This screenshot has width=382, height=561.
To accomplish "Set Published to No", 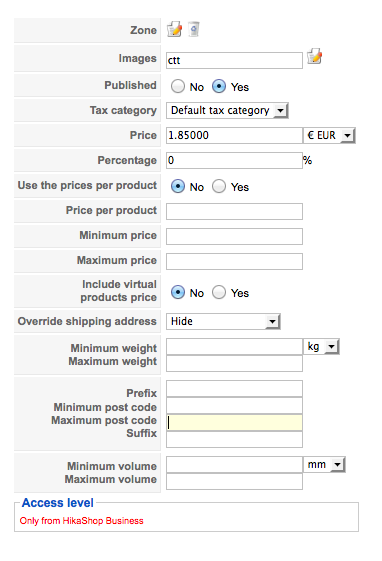I will click(x=178, y=86).
